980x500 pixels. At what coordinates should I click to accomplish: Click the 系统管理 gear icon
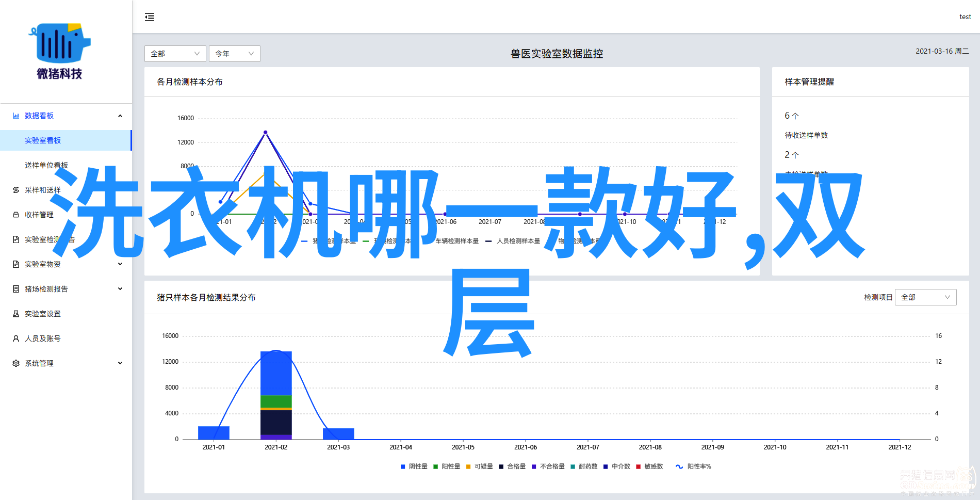16,364
